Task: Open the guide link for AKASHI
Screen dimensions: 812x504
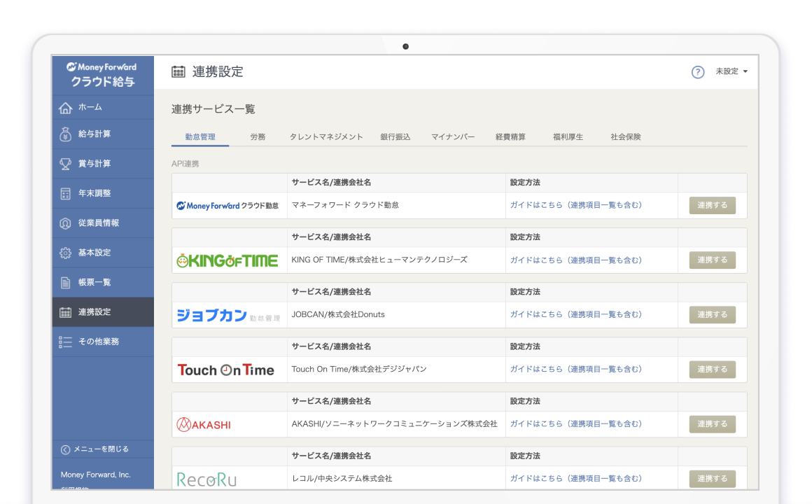Action: click(x=576, y=423)
